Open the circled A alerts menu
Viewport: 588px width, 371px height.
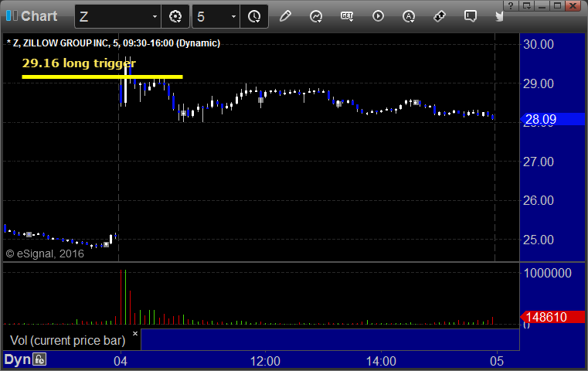tap(409, 16)
